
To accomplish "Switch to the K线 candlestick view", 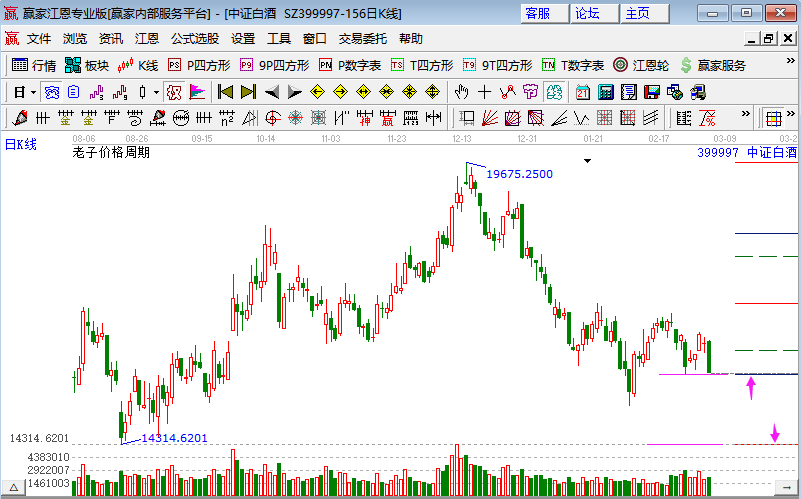I will point(138,65).
